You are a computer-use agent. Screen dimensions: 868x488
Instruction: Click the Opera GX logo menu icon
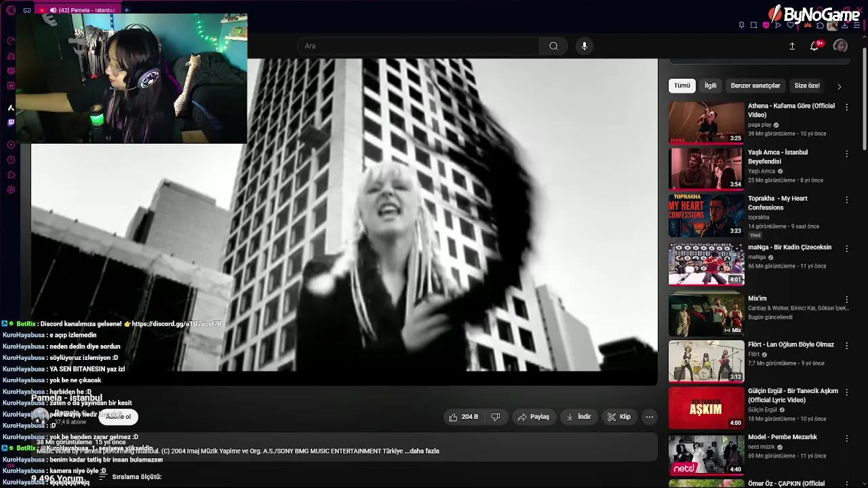[11, 10]
